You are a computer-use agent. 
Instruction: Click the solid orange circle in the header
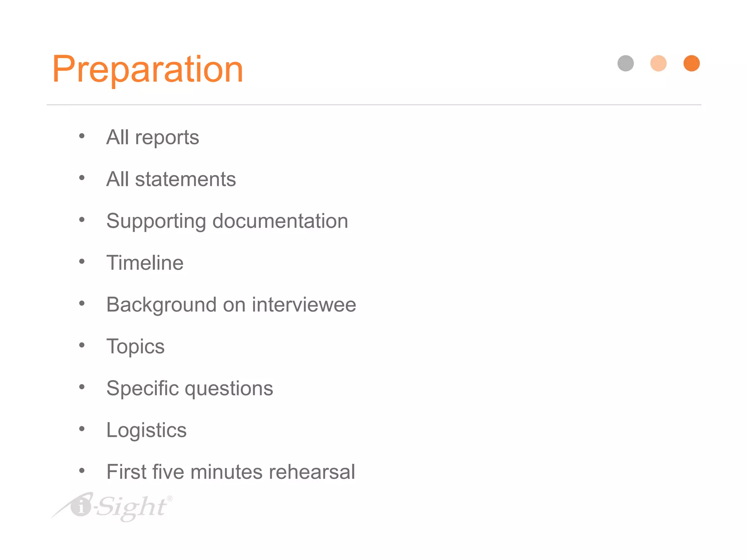pos(692,63)
